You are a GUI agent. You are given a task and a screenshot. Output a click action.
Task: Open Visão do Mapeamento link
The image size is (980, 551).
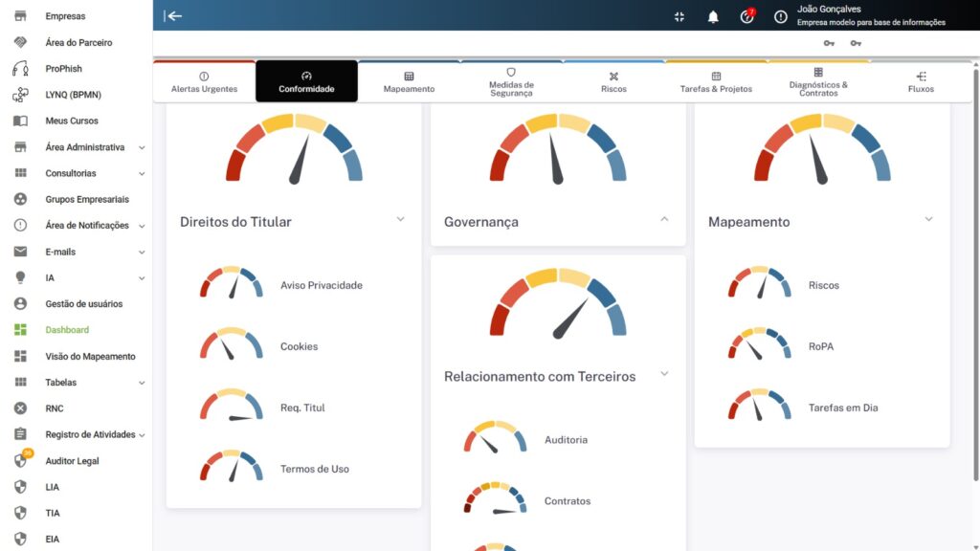(90, 357)
